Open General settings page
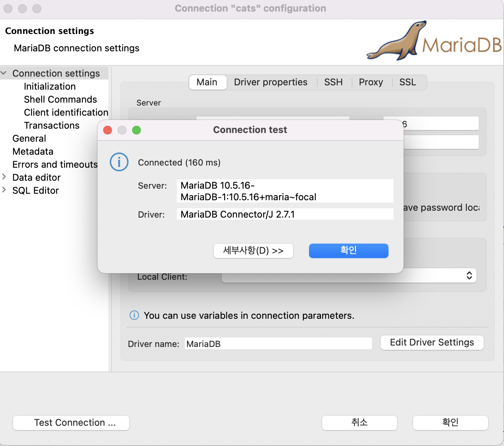The image size is (504, 446). tap(29, 138)
